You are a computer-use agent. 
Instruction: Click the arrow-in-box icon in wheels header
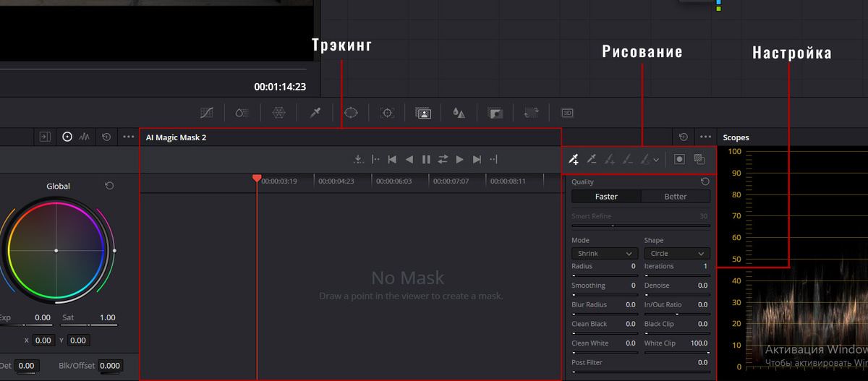44,136
